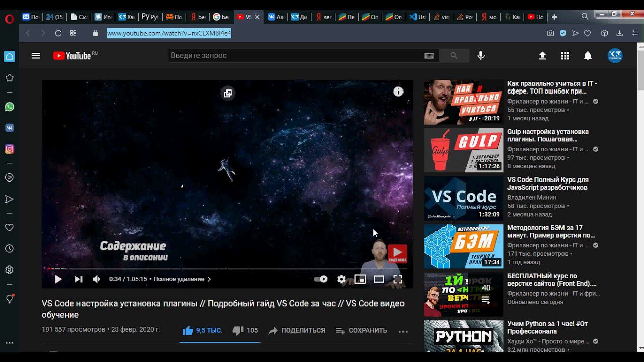This screenshot has width=644, height=362.
Task: Open Instagram in the Opera sidebar
Action: click(9, 149)
